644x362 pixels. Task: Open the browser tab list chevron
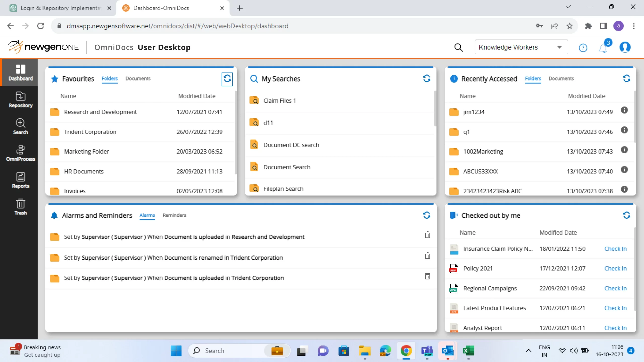(568, 7)
